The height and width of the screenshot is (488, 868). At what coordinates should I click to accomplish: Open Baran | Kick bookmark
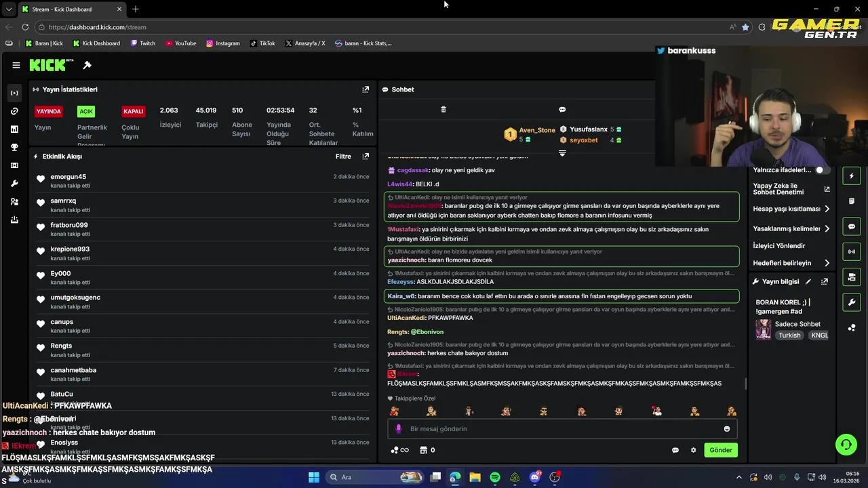[x=45, y=43]
